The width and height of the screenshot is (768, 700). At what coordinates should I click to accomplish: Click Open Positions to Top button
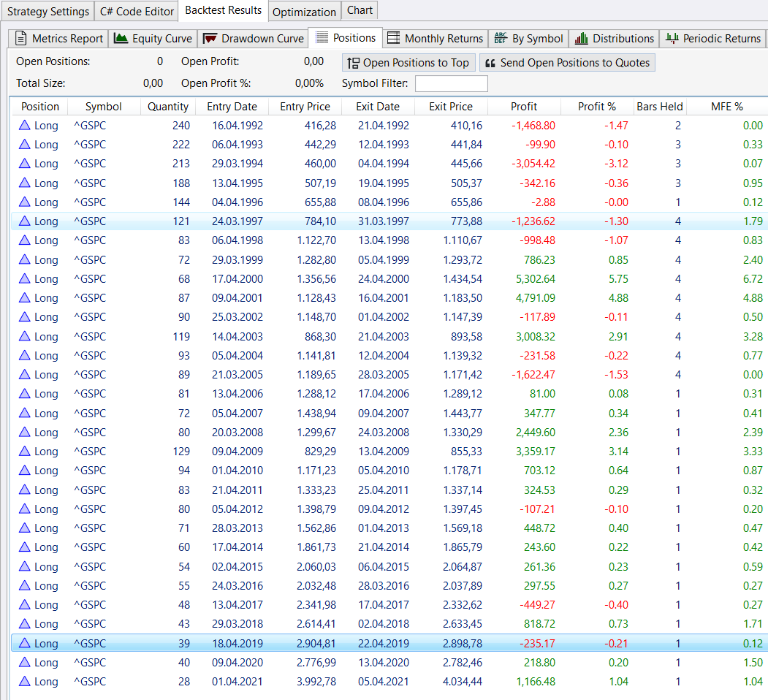(x=408, y=63)
